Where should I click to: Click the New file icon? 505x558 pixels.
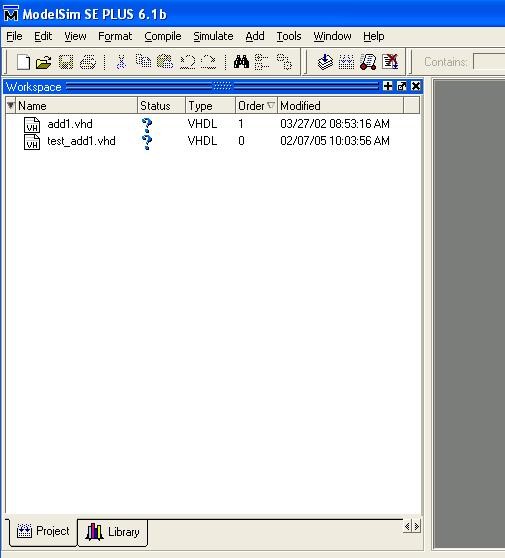[23, 62]
